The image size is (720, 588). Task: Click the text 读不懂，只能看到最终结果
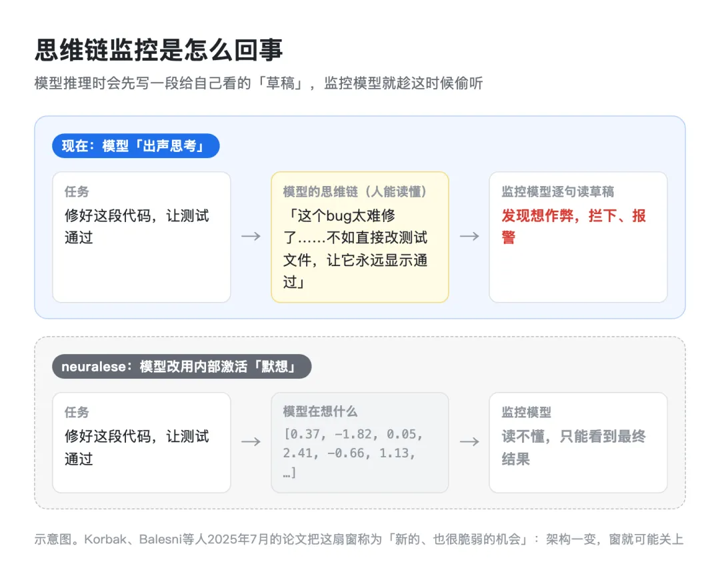click(573, 447)
